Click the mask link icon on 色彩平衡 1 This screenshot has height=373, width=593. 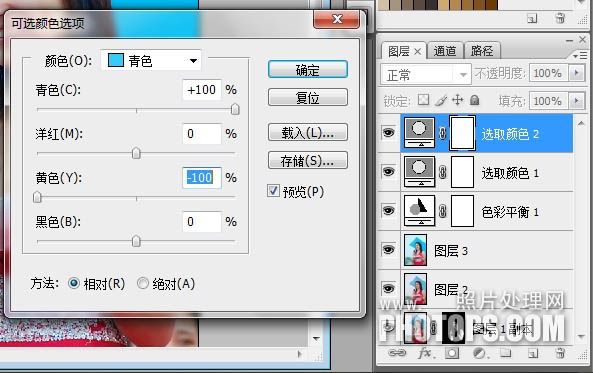coord(442,211)
